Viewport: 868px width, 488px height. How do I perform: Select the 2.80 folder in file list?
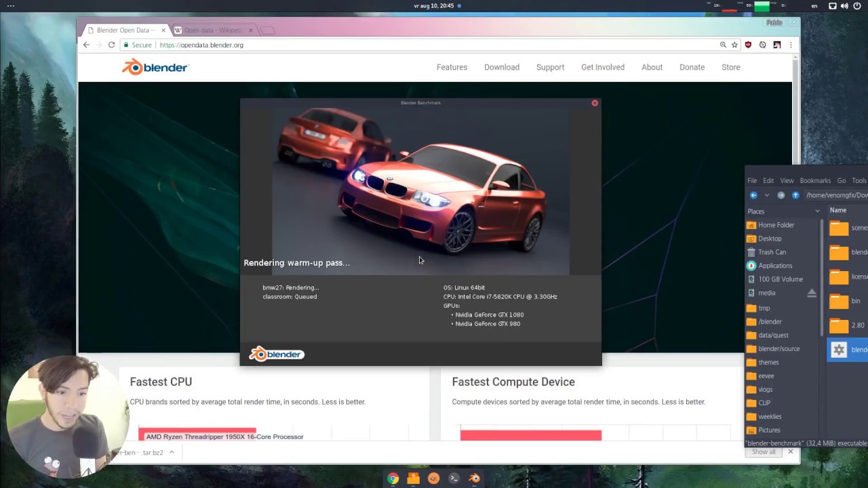[x=847, y=325]
